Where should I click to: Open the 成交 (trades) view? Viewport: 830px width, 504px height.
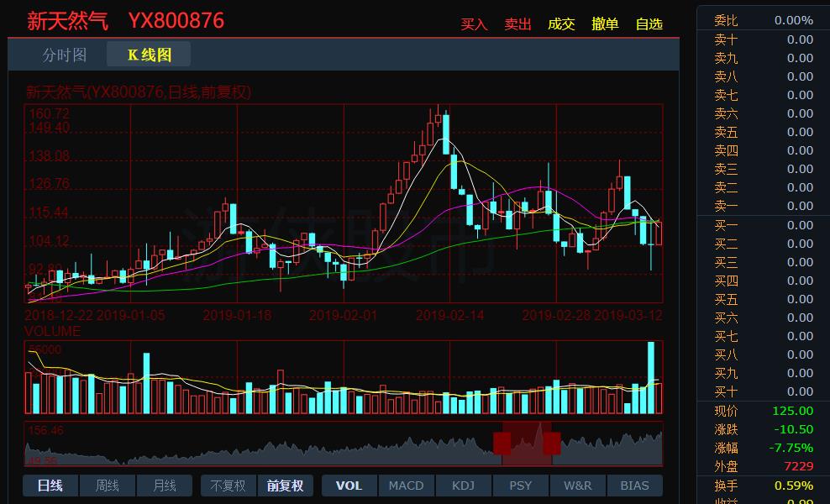561,24
